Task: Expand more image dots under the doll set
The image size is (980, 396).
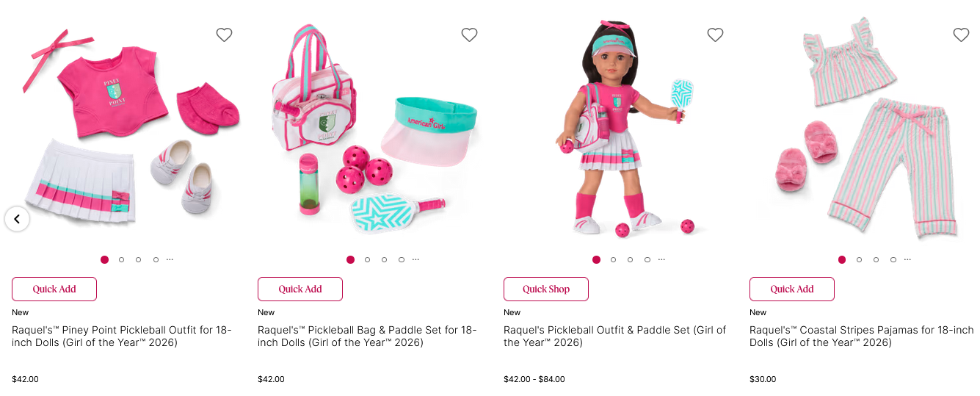Action: (x=661, y=259)
